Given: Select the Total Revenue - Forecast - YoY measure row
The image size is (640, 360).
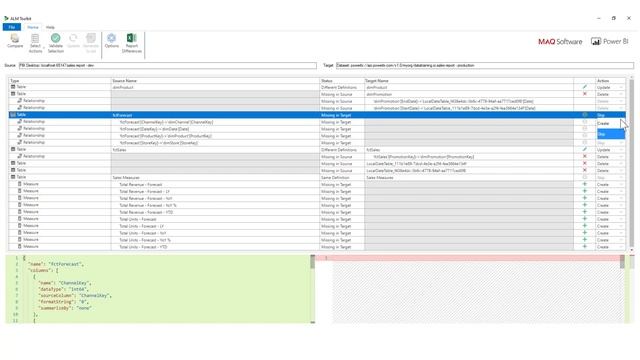Looking at the screenshot, I should 317,198.
